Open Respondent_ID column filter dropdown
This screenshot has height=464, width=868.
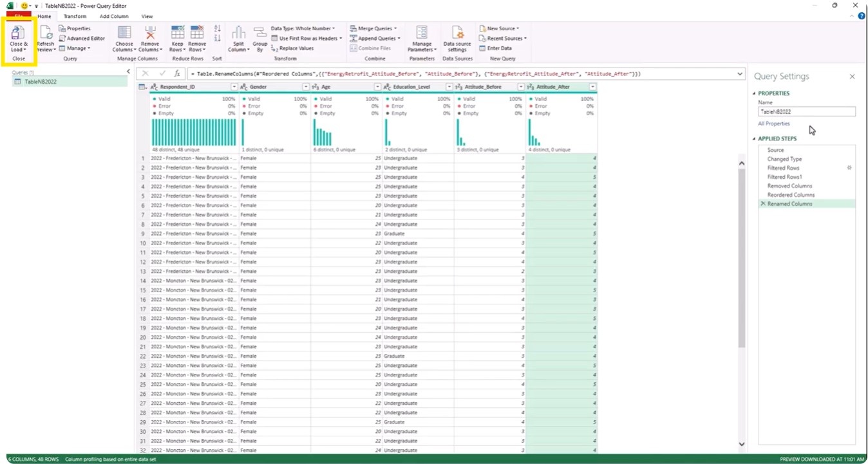[234, 87]
